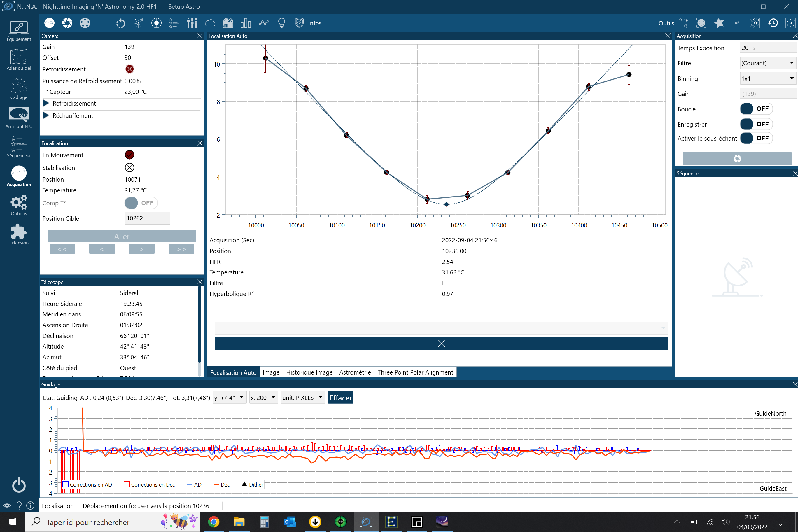Switch to the Astrométrie tab
The height and width of the screenshot is (532, 798).
click(x=355, y=372)
